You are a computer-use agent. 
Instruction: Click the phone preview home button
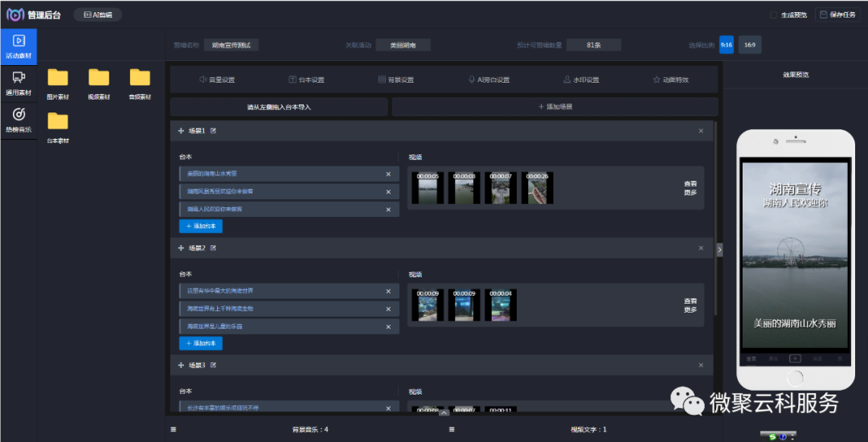pyautogui.click(x=796, y=379)
